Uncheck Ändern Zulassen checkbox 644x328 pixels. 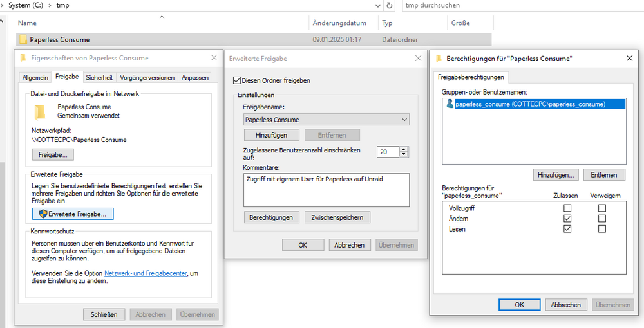click(x=567, y=219)
